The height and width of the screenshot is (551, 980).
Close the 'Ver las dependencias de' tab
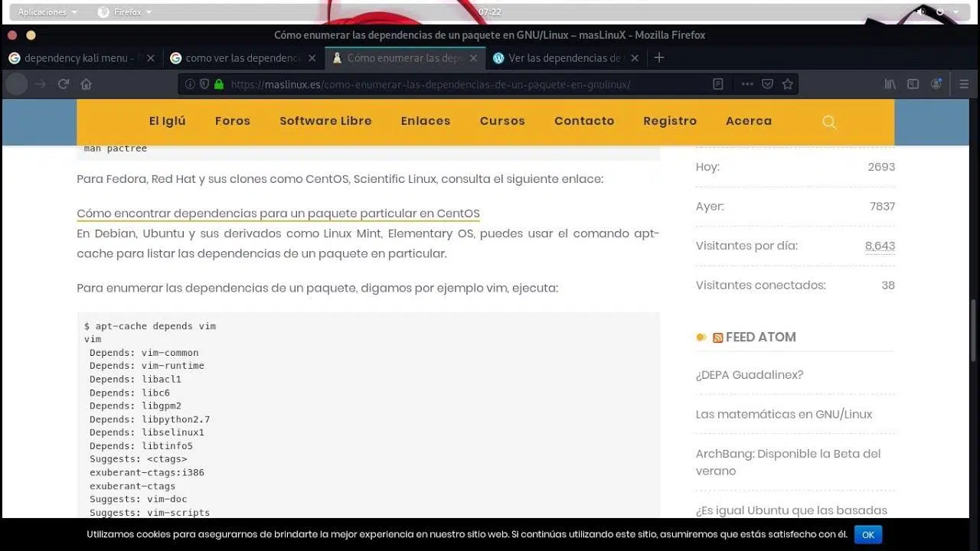coord(634,58)
